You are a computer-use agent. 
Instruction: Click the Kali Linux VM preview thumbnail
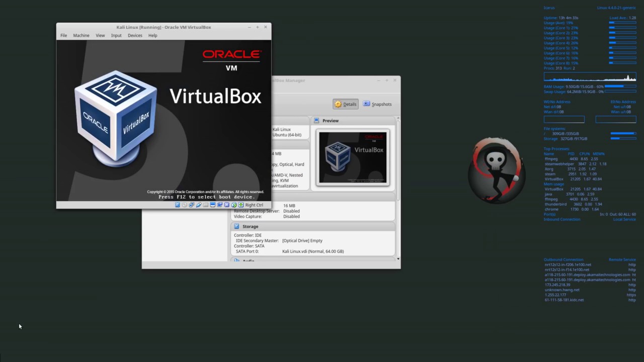click(x=353, y=157)
